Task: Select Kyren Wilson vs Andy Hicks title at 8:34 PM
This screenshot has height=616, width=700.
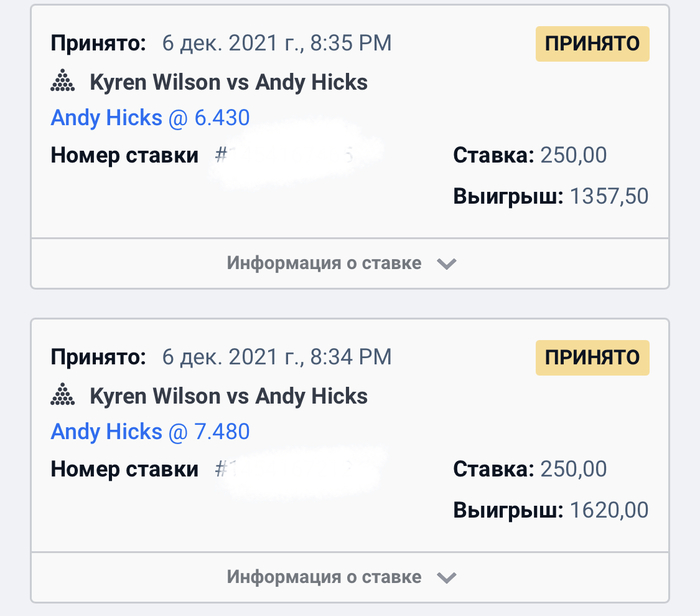Action: click(x=228, y=396)
